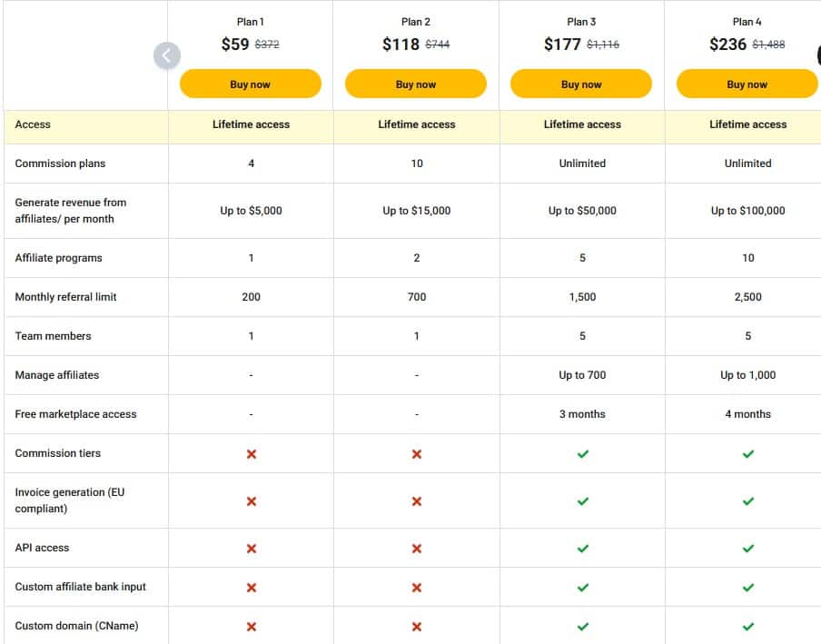Click the red X for Plan 1 API access
This screenshot has height=644, width=821.
point(250,548)
